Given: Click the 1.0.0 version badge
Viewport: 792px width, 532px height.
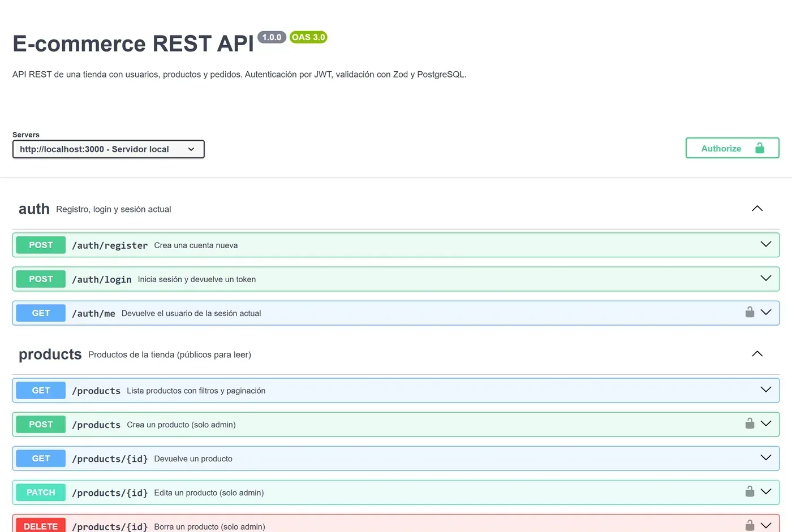Looking at the screenshot, I should [x=272, y=37].
